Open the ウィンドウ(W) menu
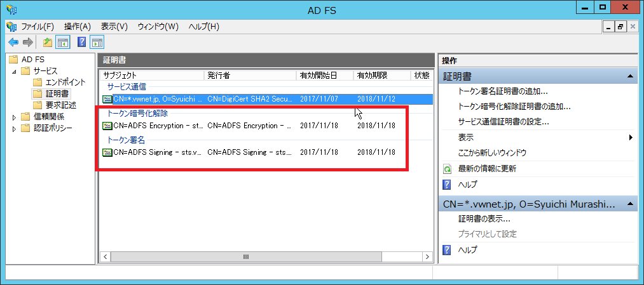 pos(158,27)
